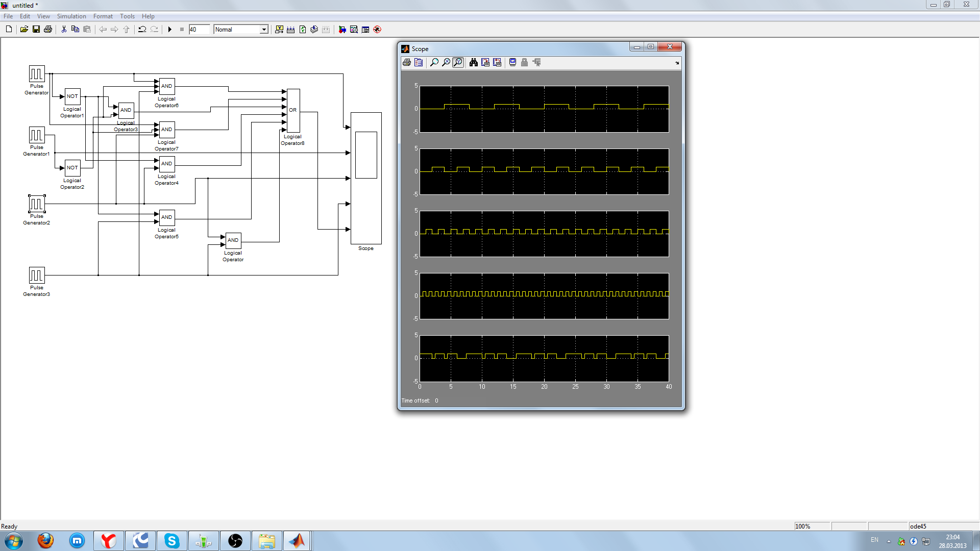The height and width of the screenshot is (551, 980).
Task: Select the Scope zoom X-axis tool
Action: point(446,62)
